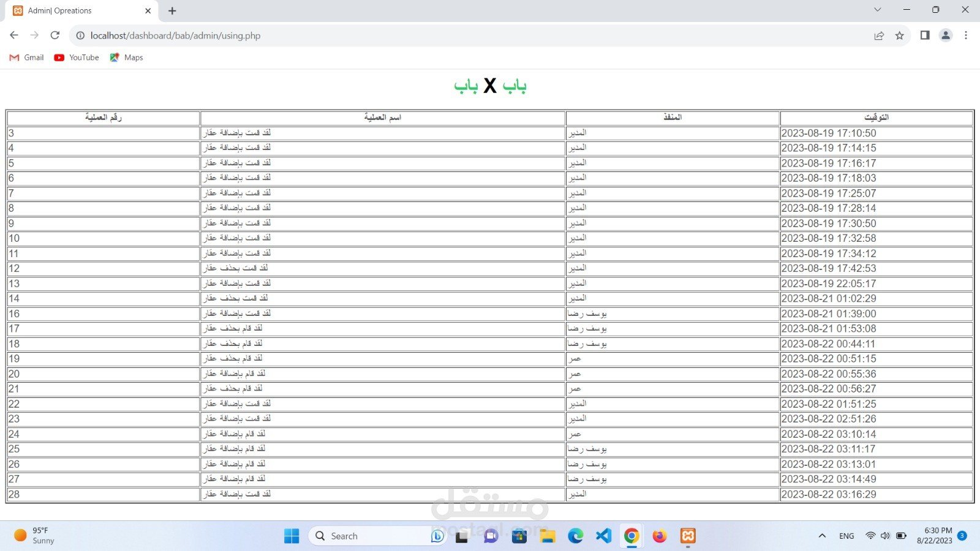
Task: Select the Admin Opreations tab
Action: coord(73,11)
